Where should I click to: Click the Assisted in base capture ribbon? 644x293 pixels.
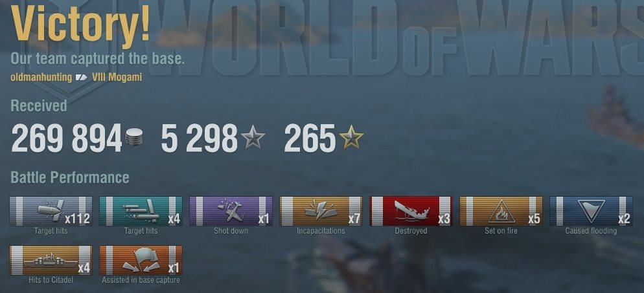pyautogui.click(x=141, y=260)
